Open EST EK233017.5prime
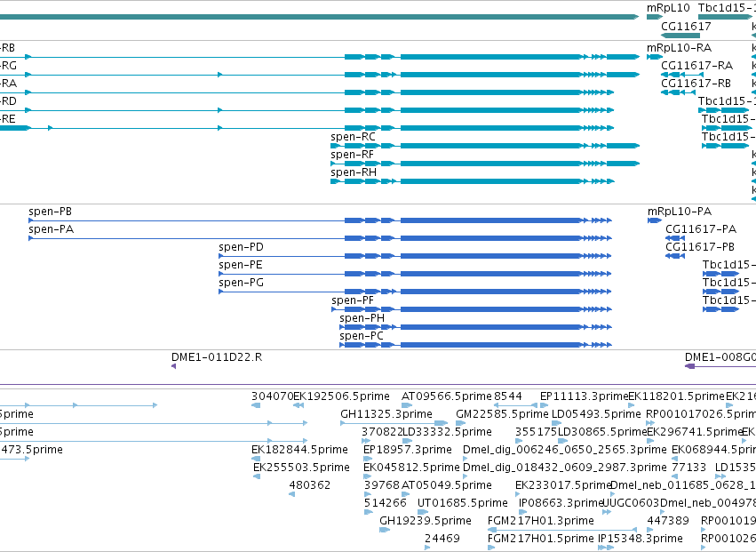Screen dimensions: 756x552 point(563,486)
